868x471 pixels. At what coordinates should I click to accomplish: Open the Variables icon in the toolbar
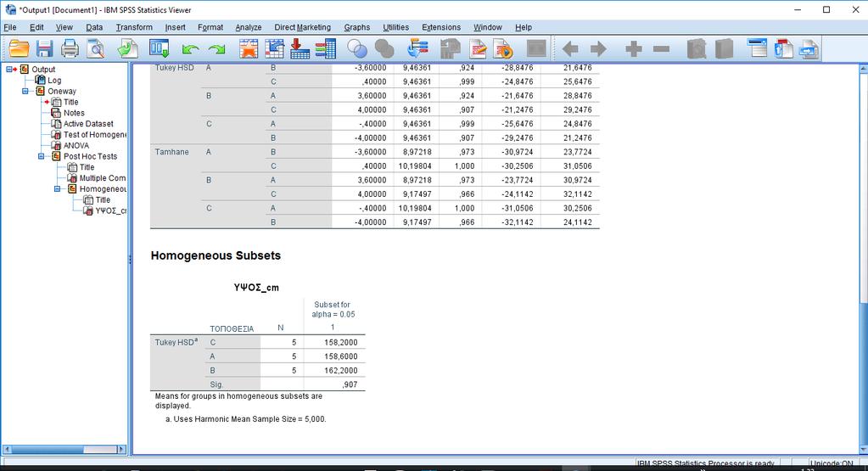(x=326, y=48)
